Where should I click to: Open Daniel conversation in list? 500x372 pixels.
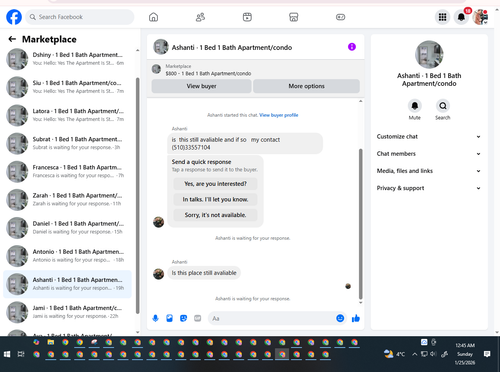pyautogui.click(x=68, y=228)
